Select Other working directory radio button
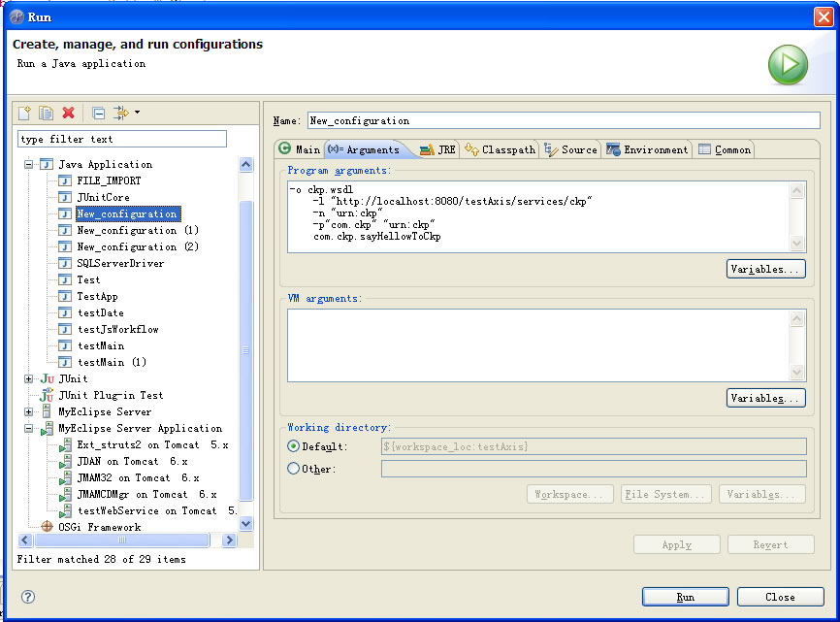 tap(293, 469)
